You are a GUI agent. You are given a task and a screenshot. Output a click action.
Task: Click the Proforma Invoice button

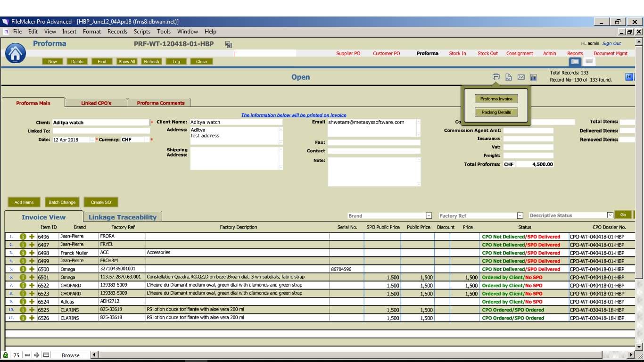click(496, 99)
